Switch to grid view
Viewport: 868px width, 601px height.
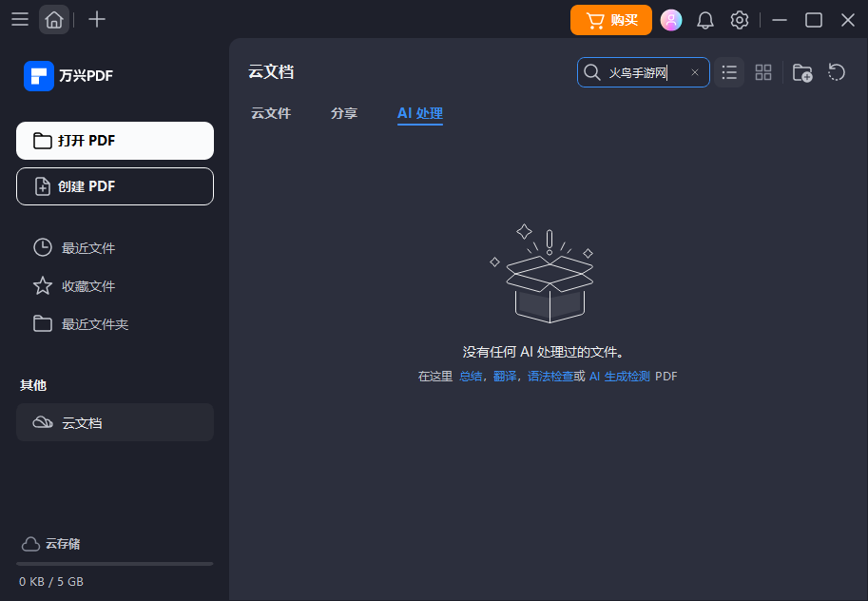click(763, 72)
